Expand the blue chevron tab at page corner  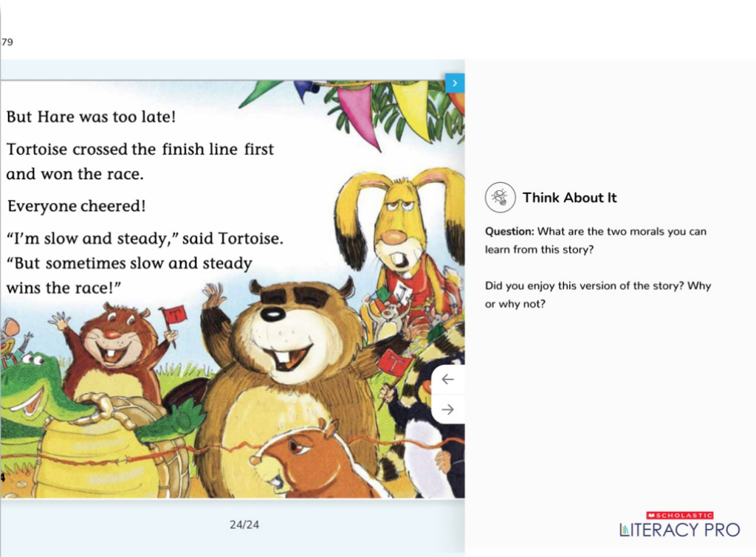[455, 83]
